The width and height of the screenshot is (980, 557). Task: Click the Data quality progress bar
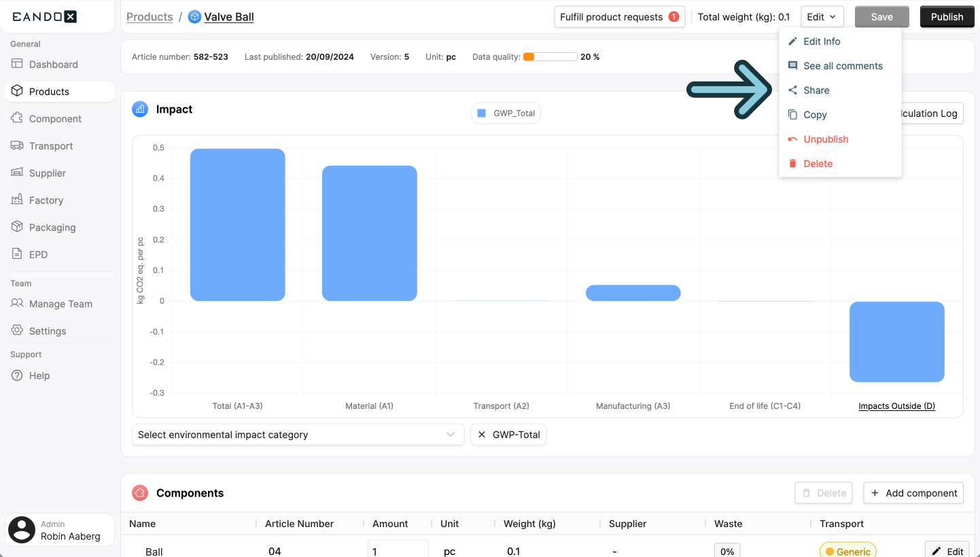coord(549,57)
